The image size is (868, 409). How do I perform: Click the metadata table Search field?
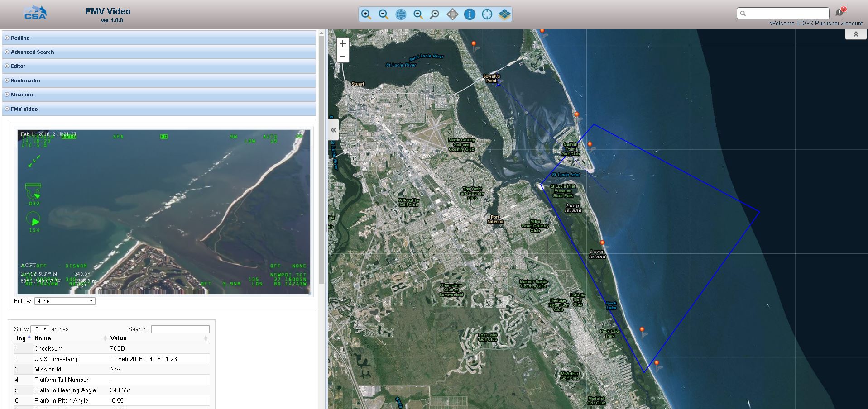pyautogui.click(x=180, y=329)
